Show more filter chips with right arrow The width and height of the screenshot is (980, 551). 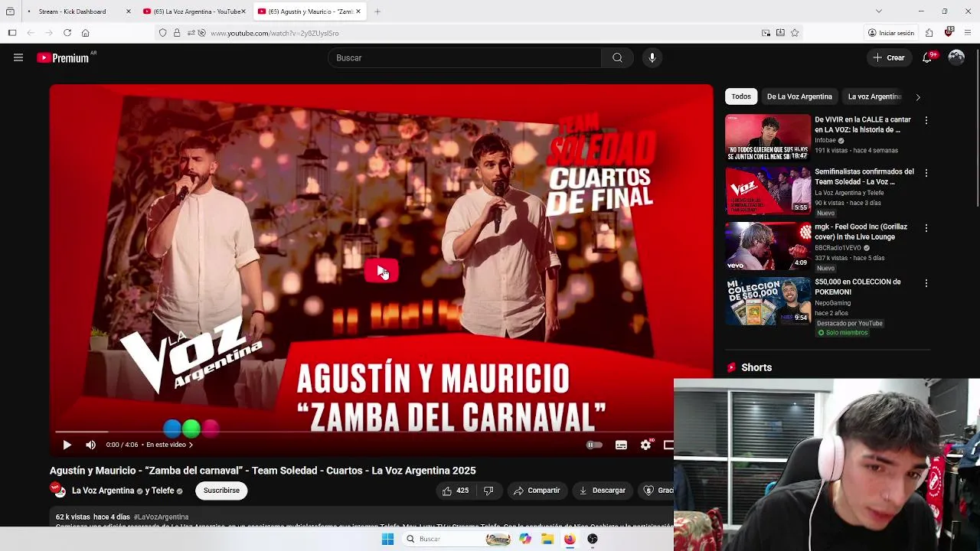click(918, 97)
